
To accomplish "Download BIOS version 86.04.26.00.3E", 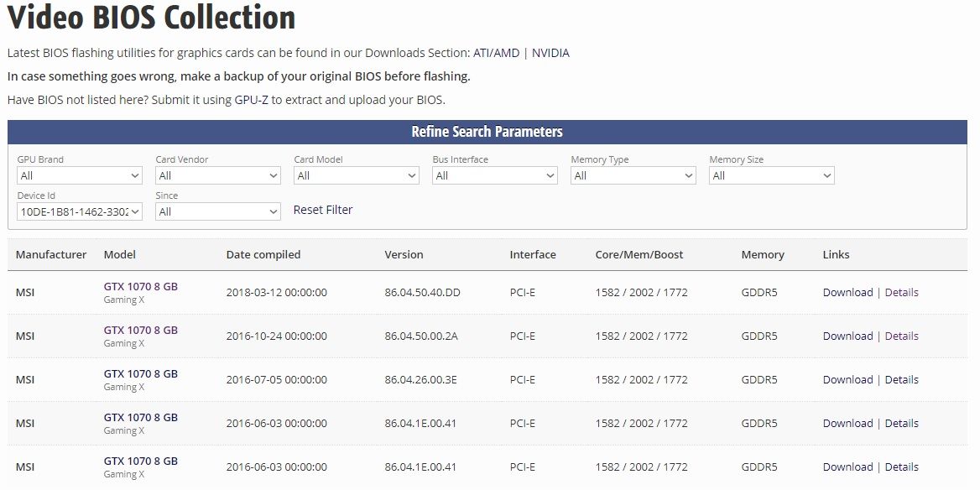I will (847, 379).
